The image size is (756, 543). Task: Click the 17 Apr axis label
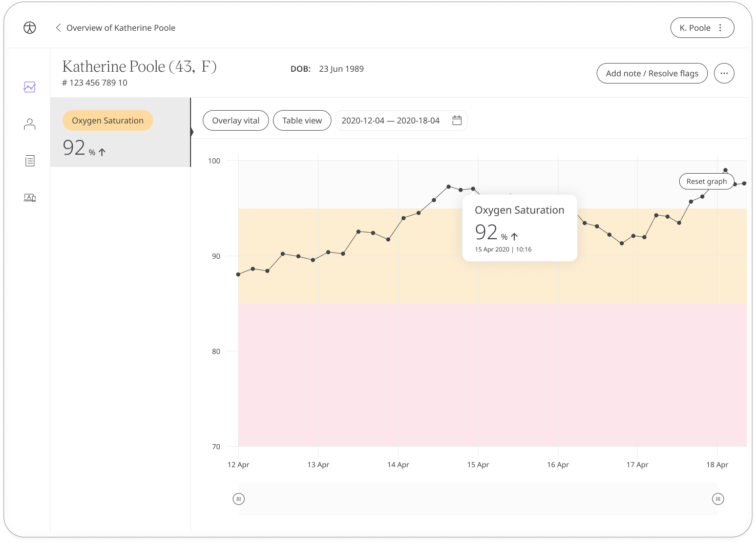(x=637, y=465)
